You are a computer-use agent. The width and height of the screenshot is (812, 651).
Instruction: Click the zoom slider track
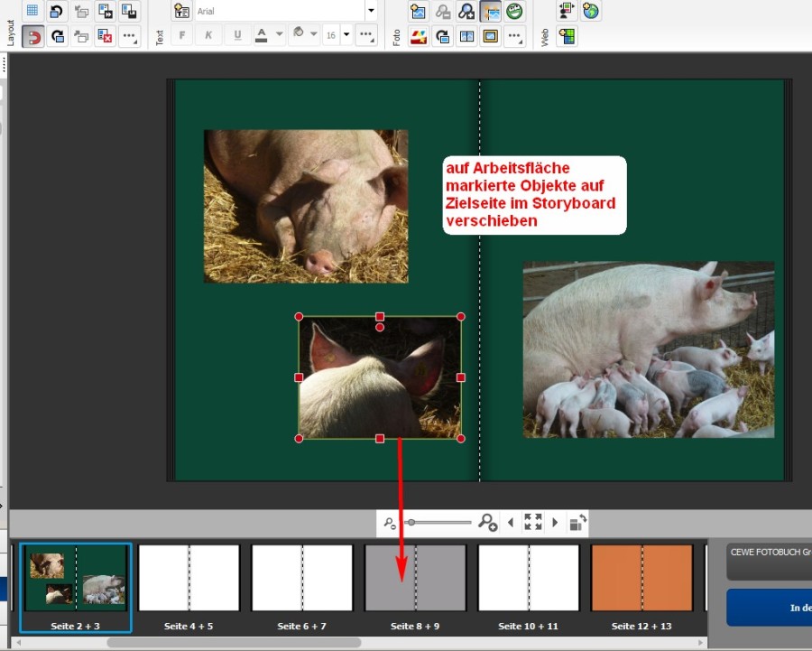pyautogui.click(x=440, y=522)
